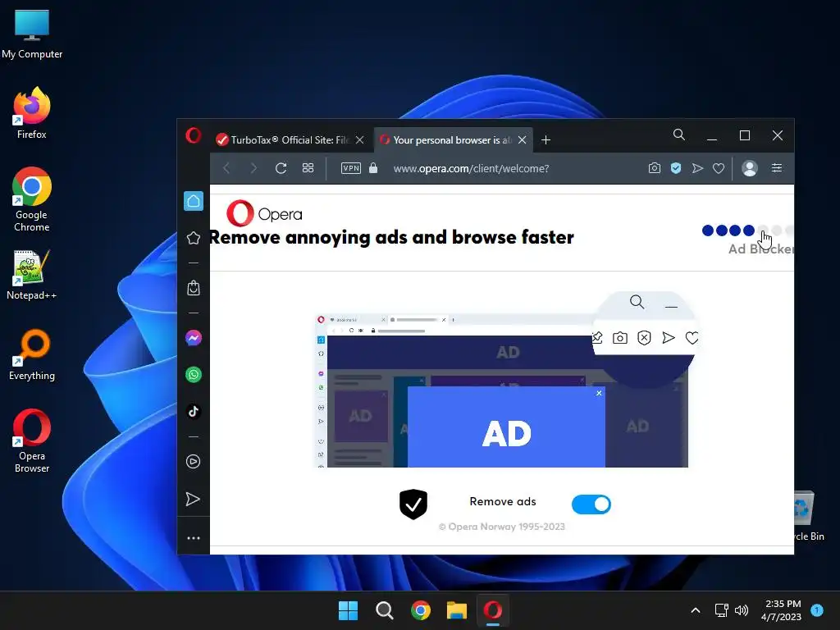The image size is (840, 630).
Task: Go back one page in Opera
Action: [226, 168]
